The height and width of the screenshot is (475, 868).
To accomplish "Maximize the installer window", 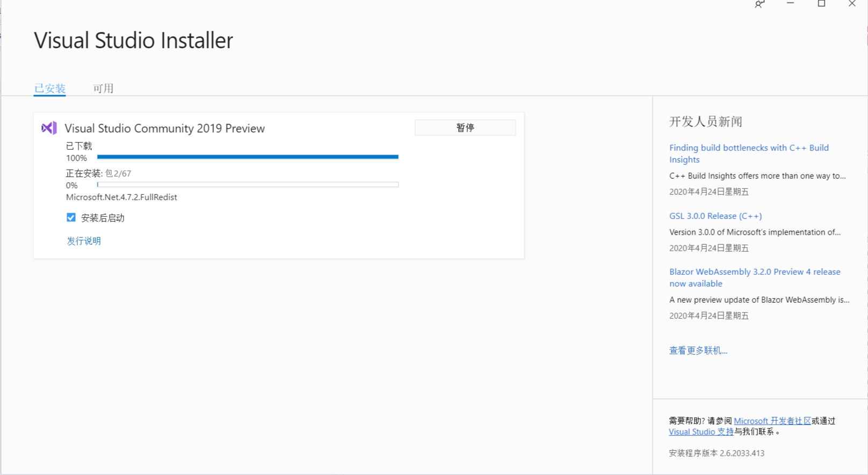I will click(x=821, y=4).
